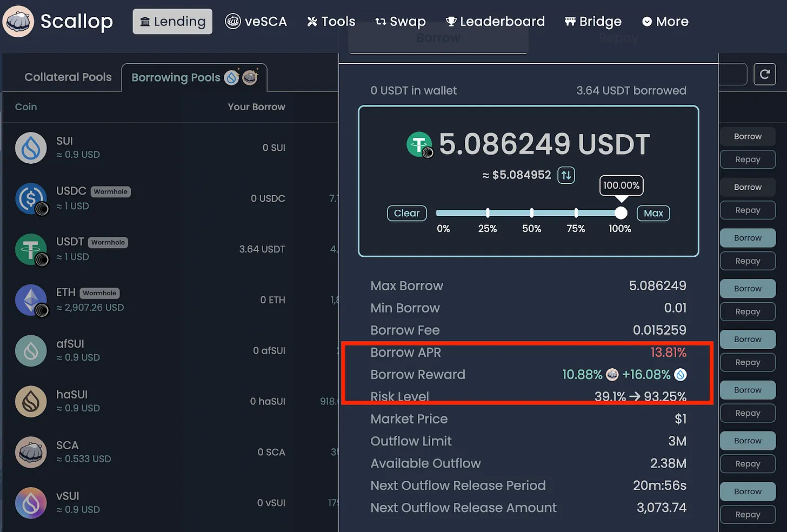Click the Risk Level value 39.1% → 93.25%
Viewport: 787px width, 532px height.
click(641, 397)
